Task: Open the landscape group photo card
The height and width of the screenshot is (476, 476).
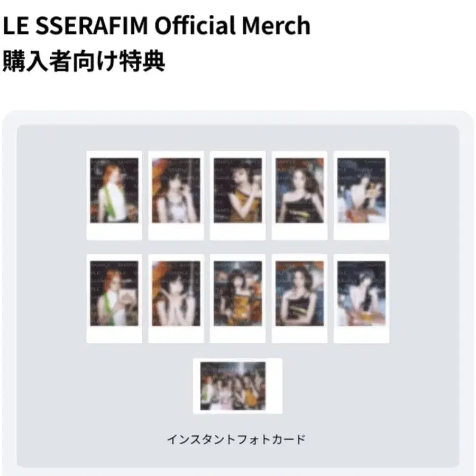Action: click(237, 386)
